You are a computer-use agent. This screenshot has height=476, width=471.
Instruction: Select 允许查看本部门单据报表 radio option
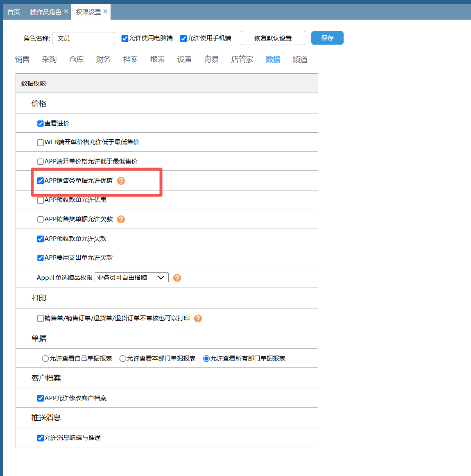(122, 358)
